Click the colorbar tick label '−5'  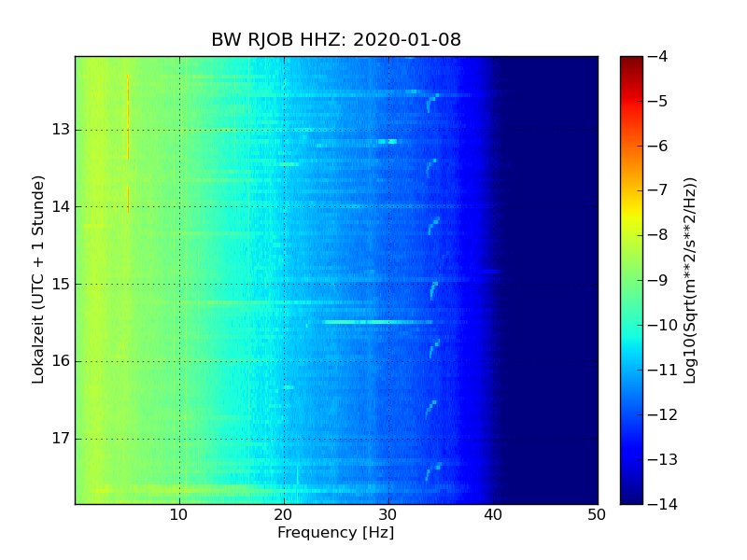pyautogui.click(x=658, y=101)
